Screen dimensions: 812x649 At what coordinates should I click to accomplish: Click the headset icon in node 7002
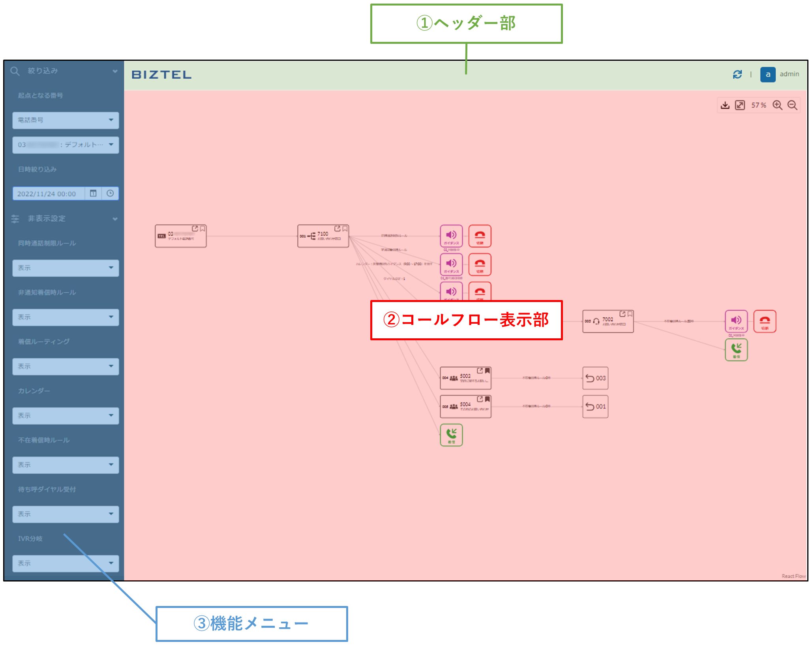(596, 321)
